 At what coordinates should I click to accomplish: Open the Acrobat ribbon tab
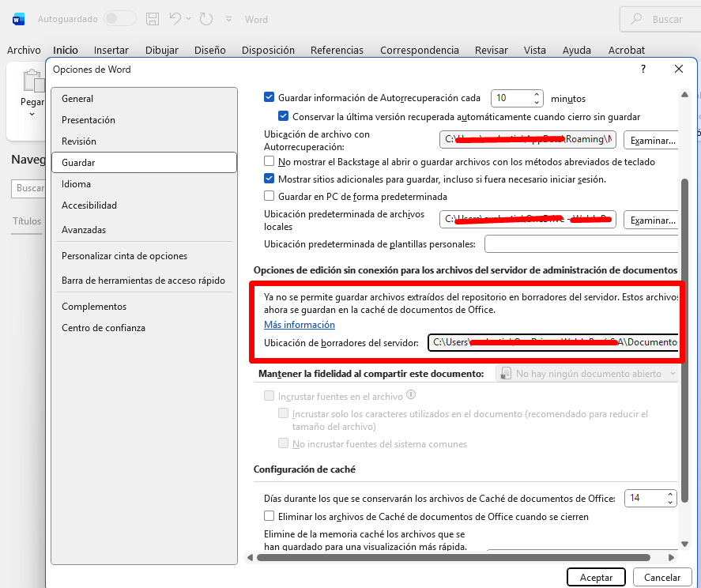point(627,50)
